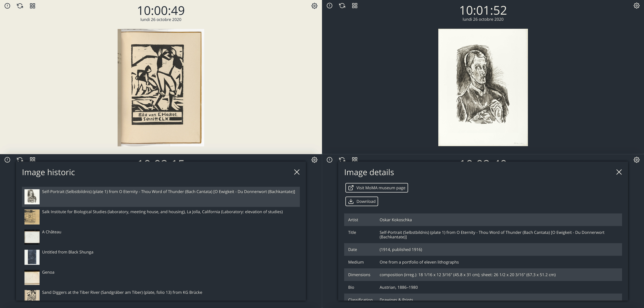Open settings gear in top-left light panel
This screenshot has height=308, width=644.
tap(315, 6)
